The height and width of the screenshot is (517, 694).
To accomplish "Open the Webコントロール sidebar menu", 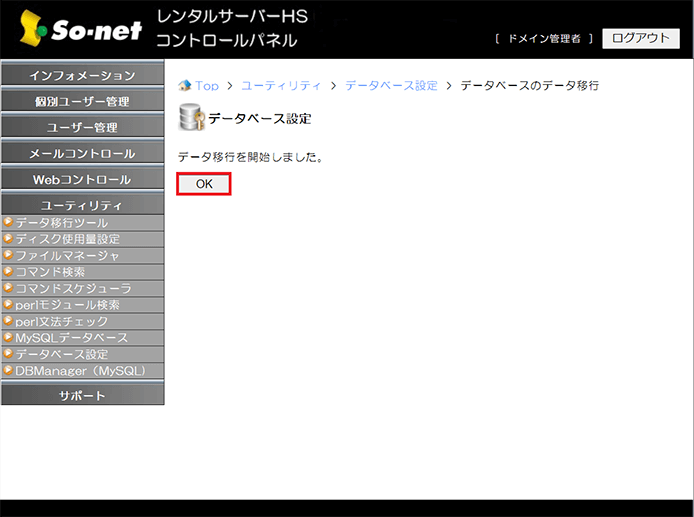I will tap(82, 180).
